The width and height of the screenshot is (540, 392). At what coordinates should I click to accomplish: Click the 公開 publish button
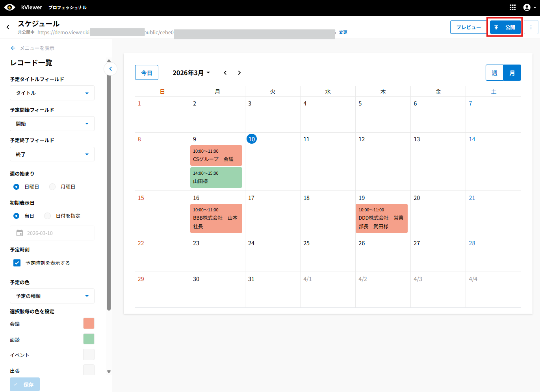click(505, 27)
